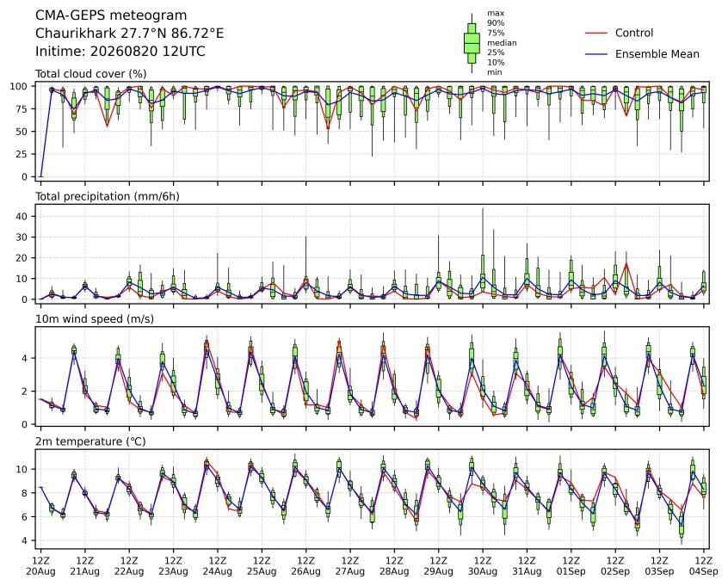Click the Control legend label
Viewport: 728px width, 586px height.
tap(633, 33)
